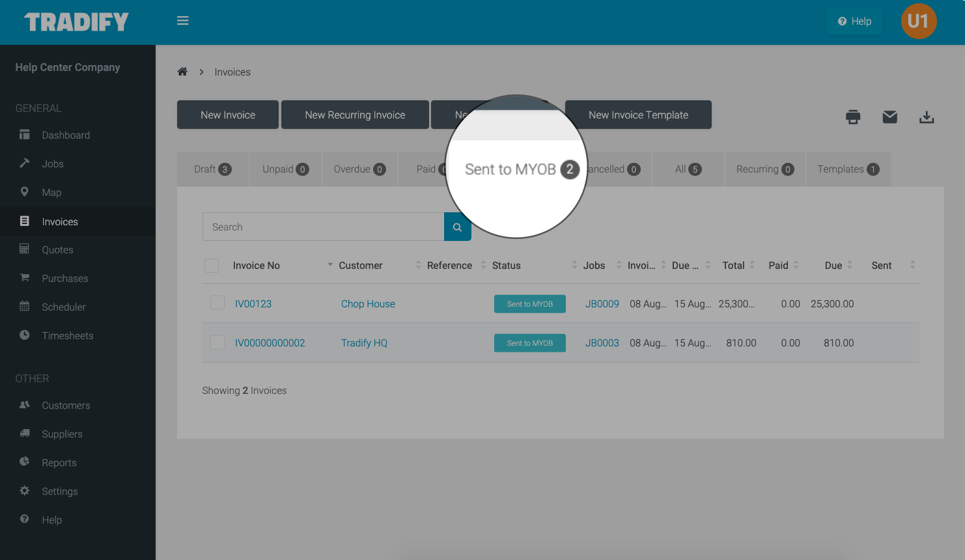This screenshot has width=965, height=560.
Task: Open job JB0003
Action: [x=602, y=343]
